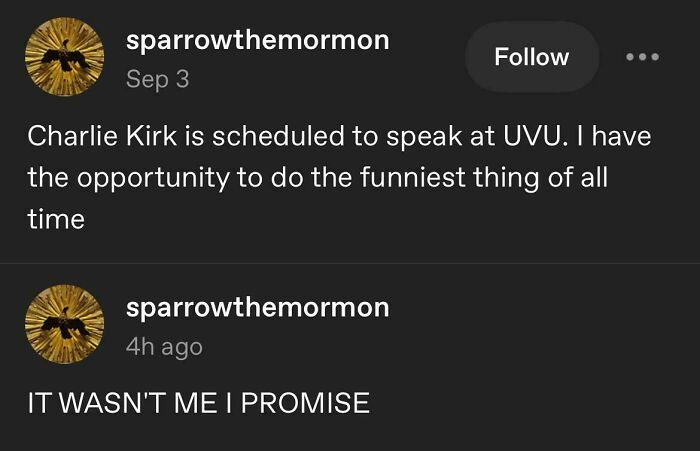Select the IT WASN'T ME I PROMISE text
This screenshot has height=451, width=700.
point(198,403)
